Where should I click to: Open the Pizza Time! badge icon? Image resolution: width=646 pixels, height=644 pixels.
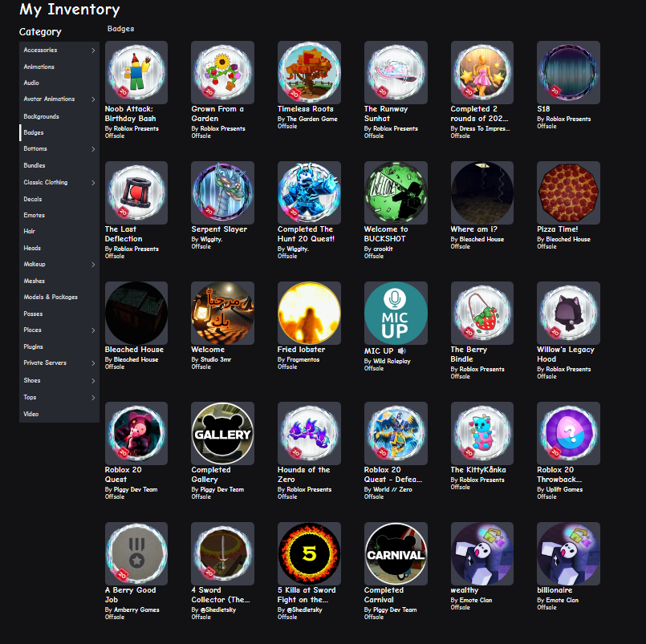coord(568,192)
